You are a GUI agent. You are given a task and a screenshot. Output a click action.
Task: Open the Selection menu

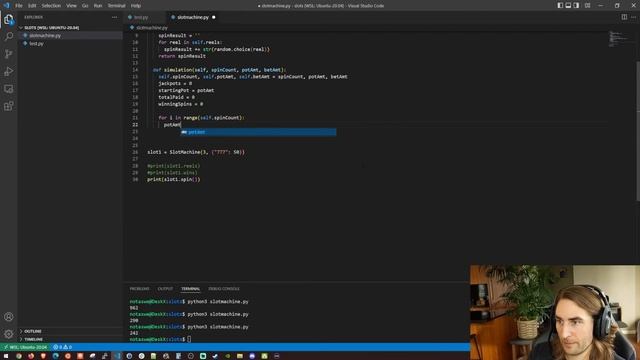coord(51,6)
